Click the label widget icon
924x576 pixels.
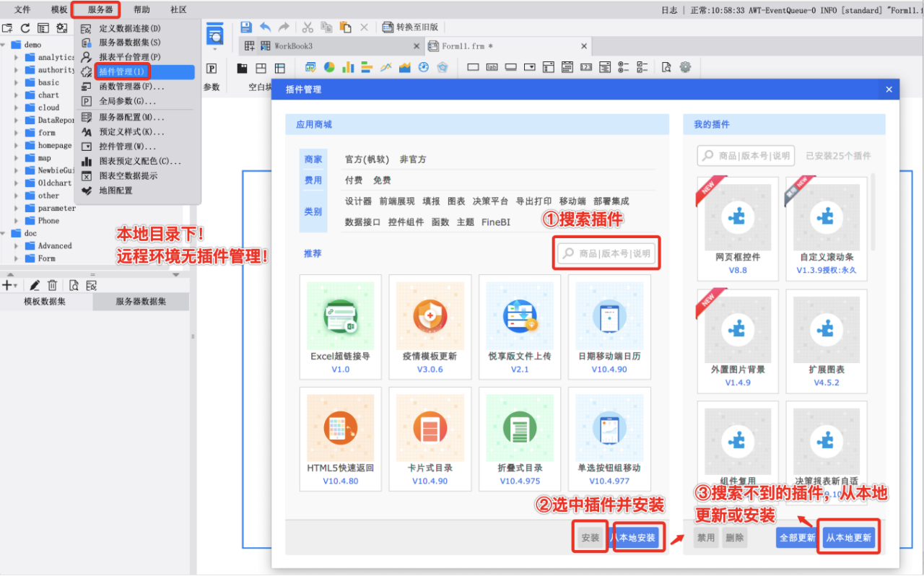point(492,67)
